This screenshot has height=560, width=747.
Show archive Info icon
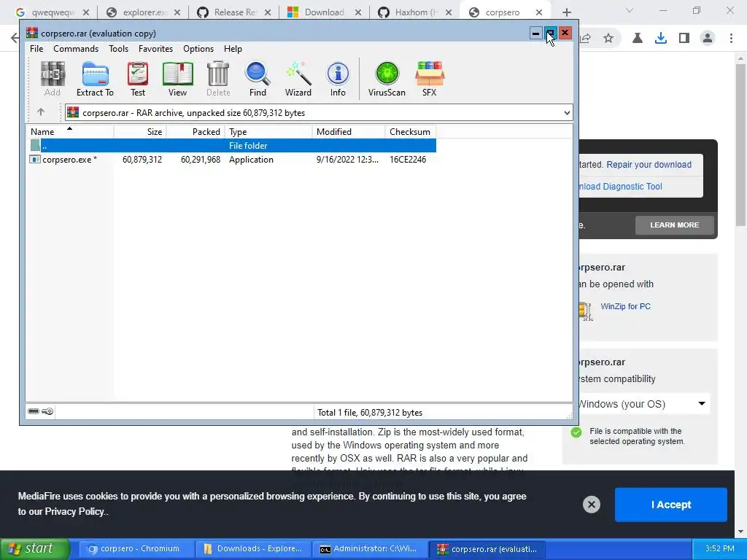[338, 79]
